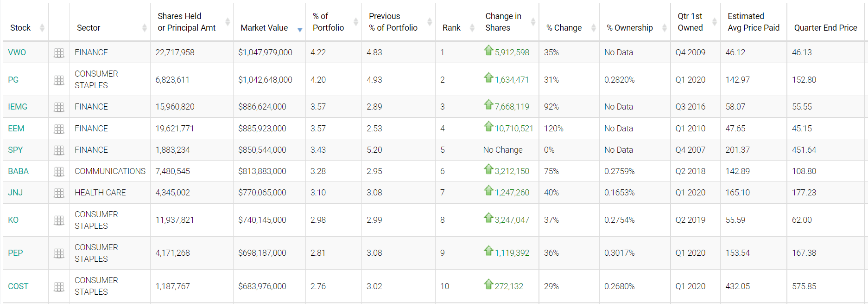Screen dimensions: 868x304
Task: Click the 5,912,598 change in shares value
Action: pos(512,52)
